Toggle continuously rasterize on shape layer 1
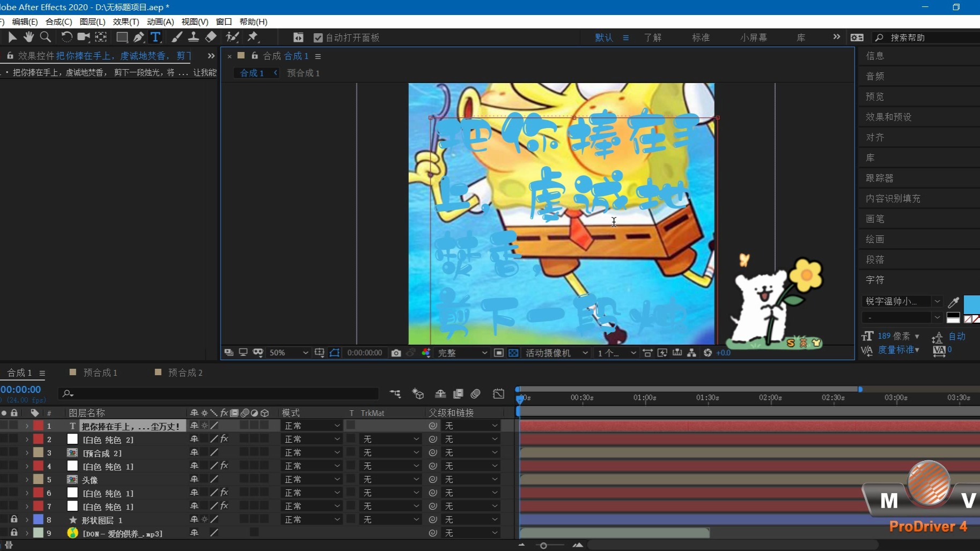The image size is (980, 551). click(204, 519)
